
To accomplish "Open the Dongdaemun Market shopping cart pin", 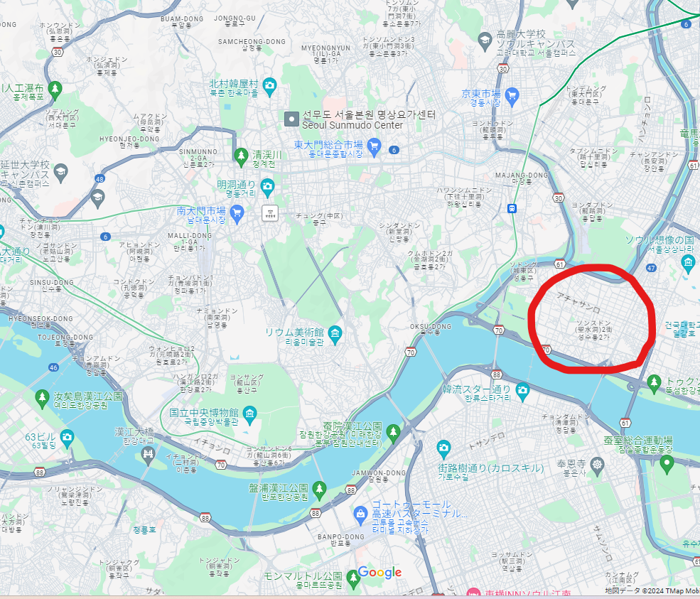I will click(374, 146).
